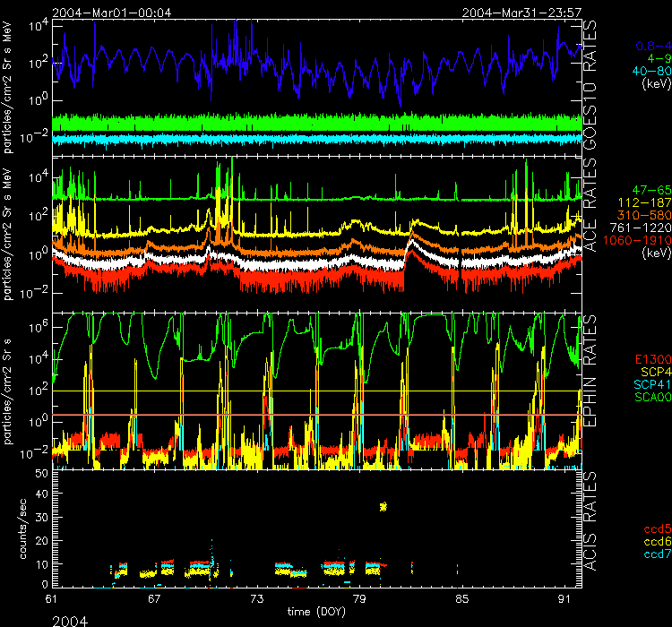
Task: Click the orange 310-580 legend entry
Action: (647, 216)
